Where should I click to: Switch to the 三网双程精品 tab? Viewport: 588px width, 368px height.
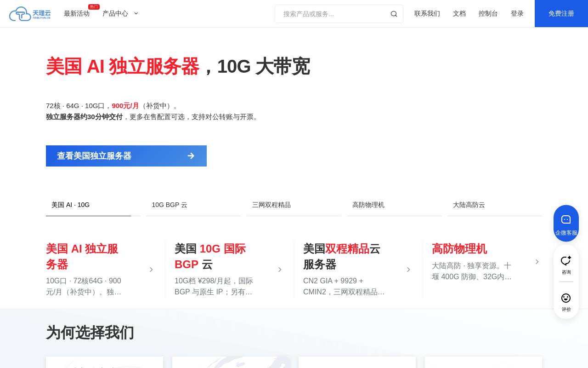tap(294, 205)
